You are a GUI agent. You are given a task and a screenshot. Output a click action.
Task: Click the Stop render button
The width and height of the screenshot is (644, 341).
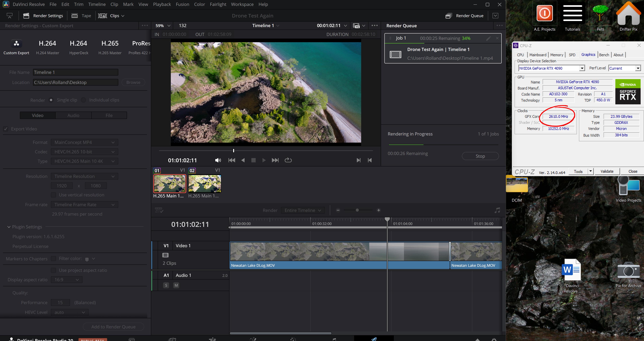(x=480, y=156)
